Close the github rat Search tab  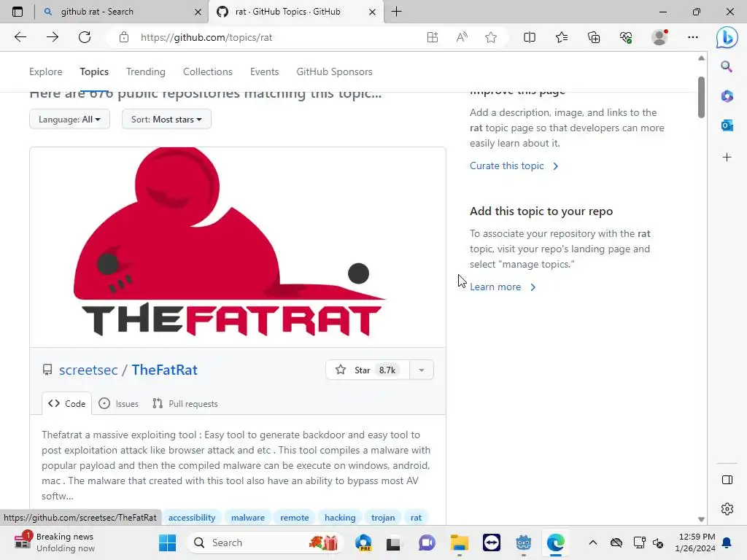click(x=198, y=12)
